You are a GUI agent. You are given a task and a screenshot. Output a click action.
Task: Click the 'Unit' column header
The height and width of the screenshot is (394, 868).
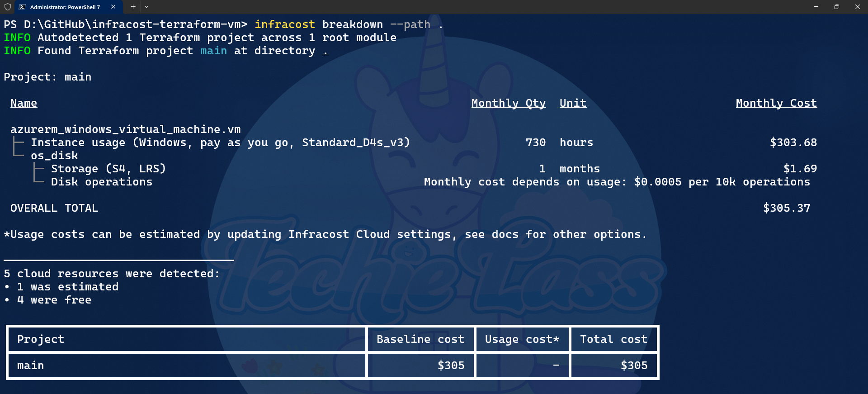click(572, 104)
